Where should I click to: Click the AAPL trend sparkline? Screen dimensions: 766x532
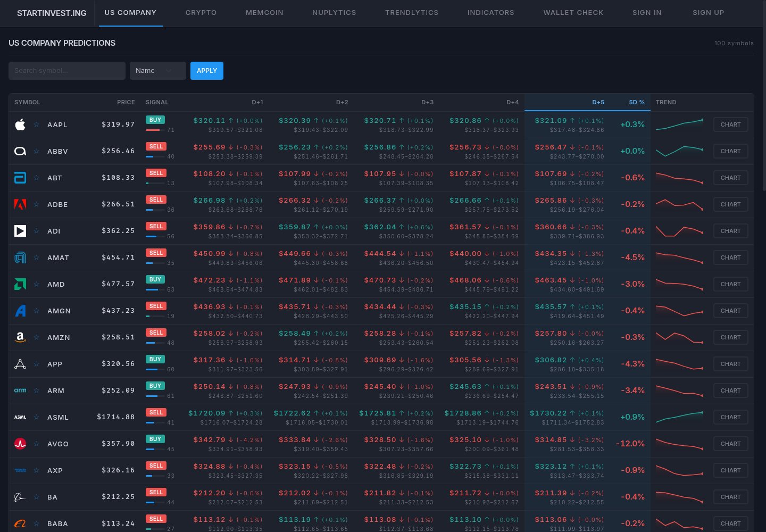[679, 124]
